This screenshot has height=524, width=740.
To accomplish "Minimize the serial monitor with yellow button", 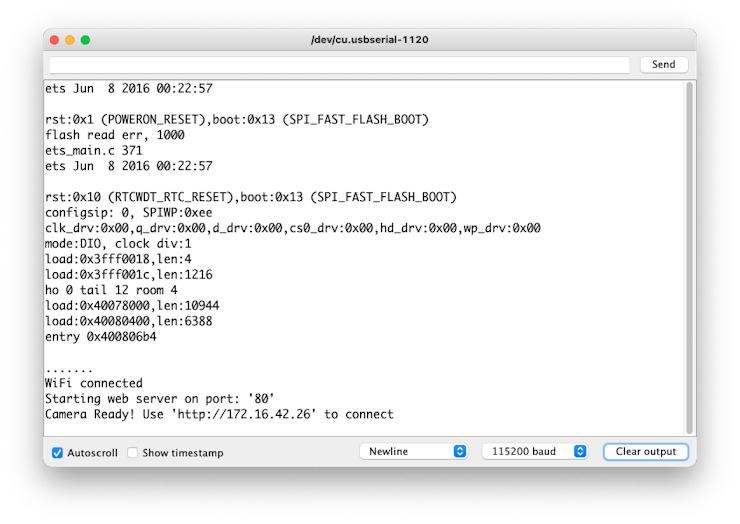I will point(70,40).
